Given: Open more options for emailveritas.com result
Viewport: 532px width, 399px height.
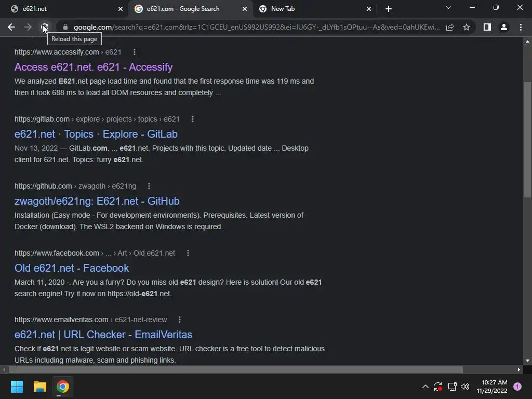Looking at the screenshot, I should (180, 320).
